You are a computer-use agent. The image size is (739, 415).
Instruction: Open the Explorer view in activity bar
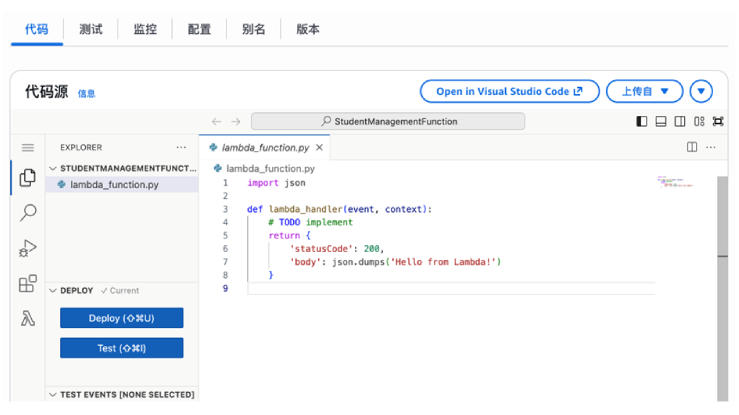[x=28, y=178]
